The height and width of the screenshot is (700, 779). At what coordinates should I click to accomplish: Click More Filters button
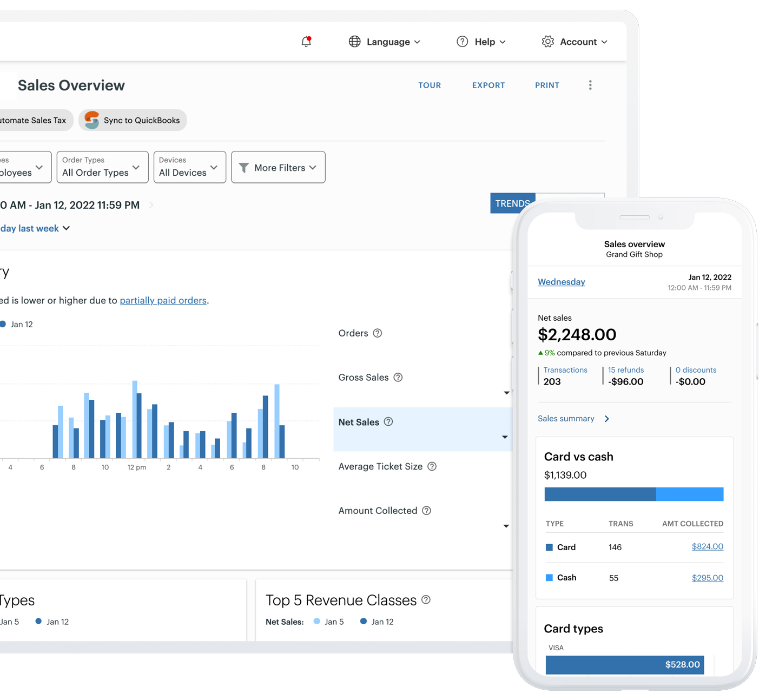278,168
